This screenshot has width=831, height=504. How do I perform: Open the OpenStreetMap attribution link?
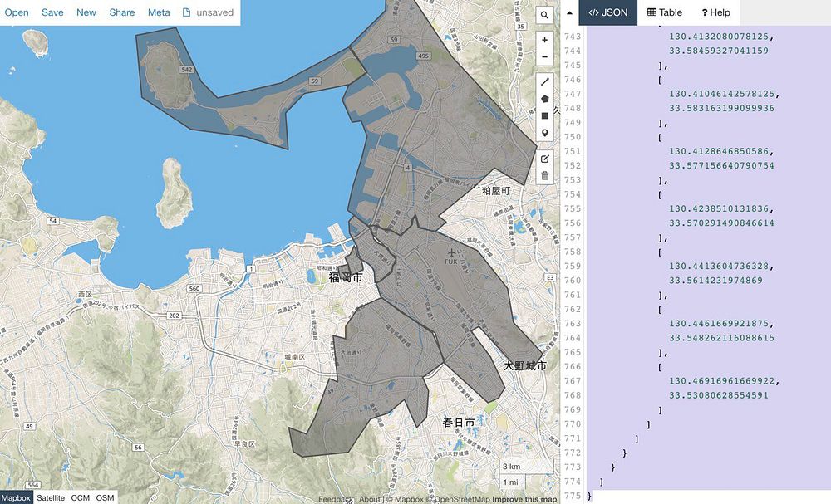pyautogui.click(x=457, y=499)
